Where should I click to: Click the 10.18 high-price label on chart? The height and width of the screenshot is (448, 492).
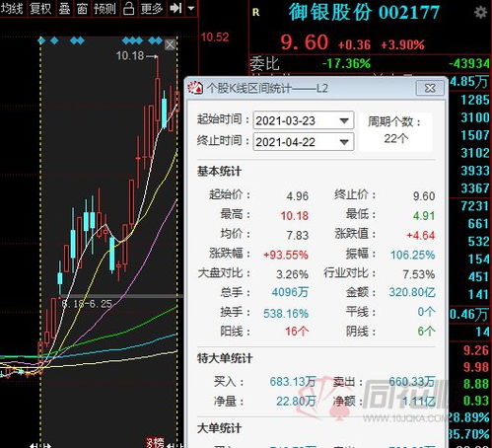(x=130, y=56)
